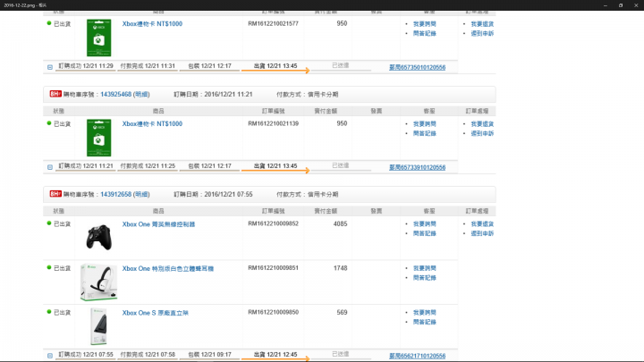Click 付款完成 12/21 11:25 payment stage
The height and width of the screenshot is (362, 644).
click(x=148, y=166)
